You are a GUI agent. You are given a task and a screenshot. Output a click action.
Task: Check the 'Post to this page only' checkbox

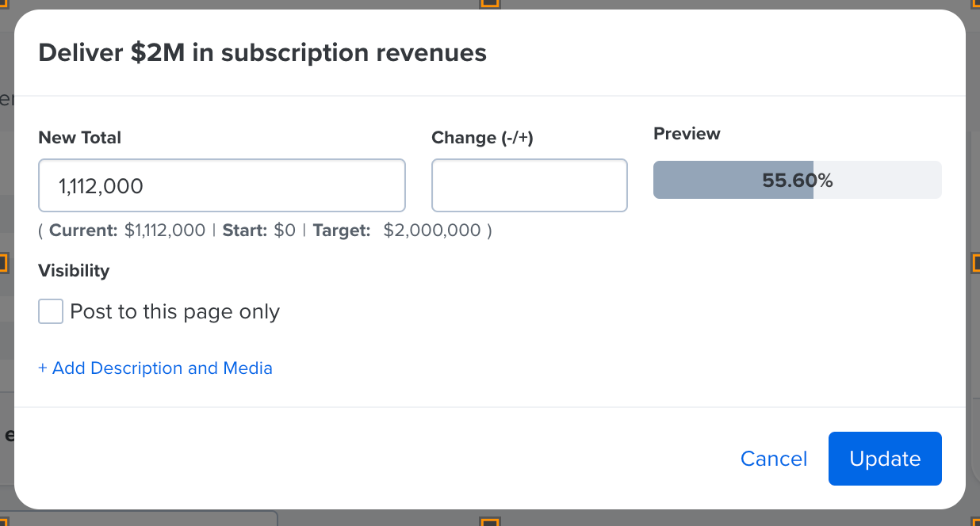[x=51, y=311]
